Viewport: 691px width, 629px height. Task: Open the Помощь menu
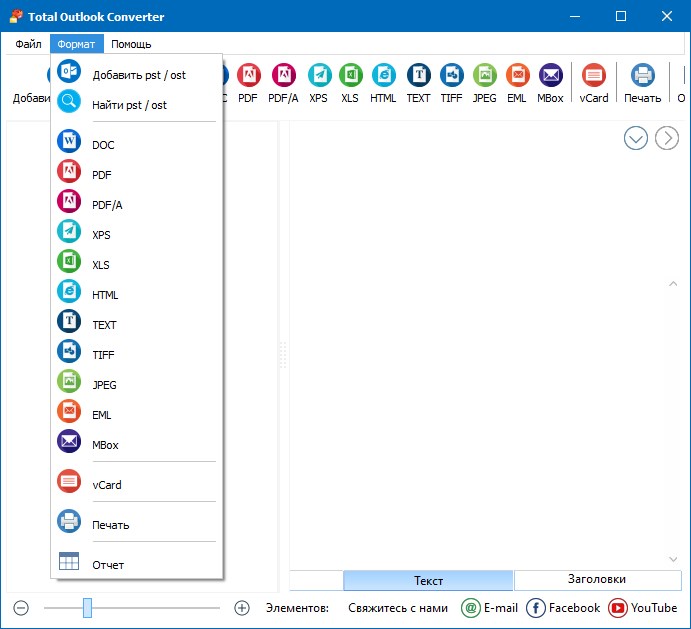coord(131,44)
